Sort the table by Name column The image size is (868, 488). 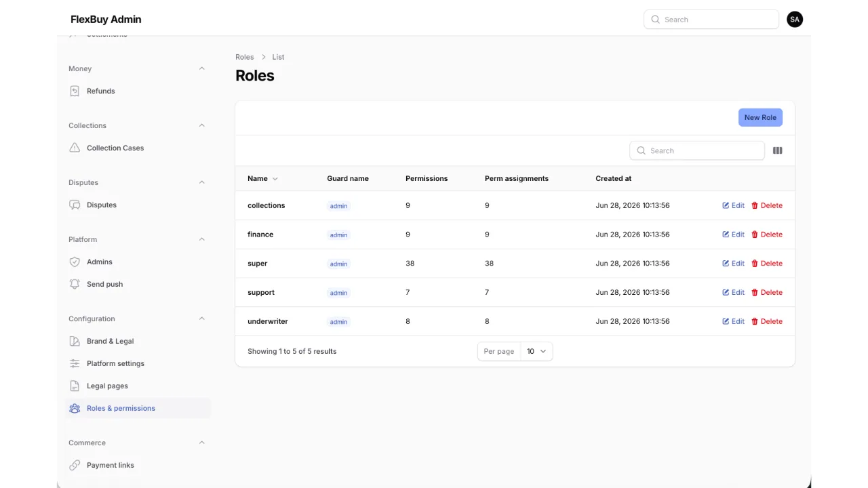pos(262,178)
